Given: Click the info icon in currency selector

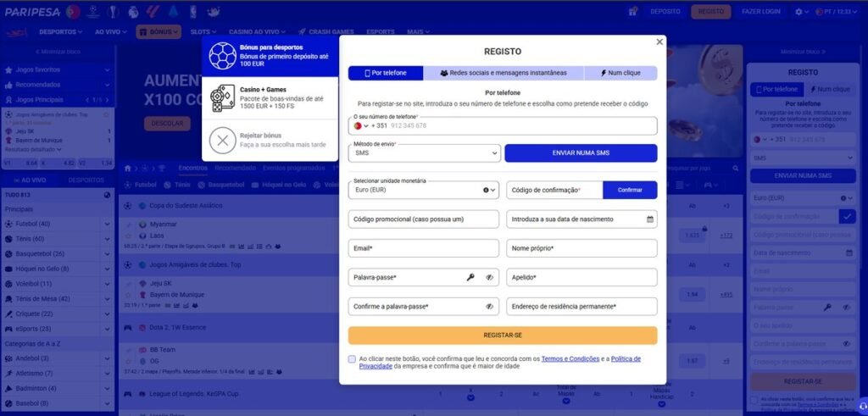Looking at the screenshot, I should (x=486, y=190).
